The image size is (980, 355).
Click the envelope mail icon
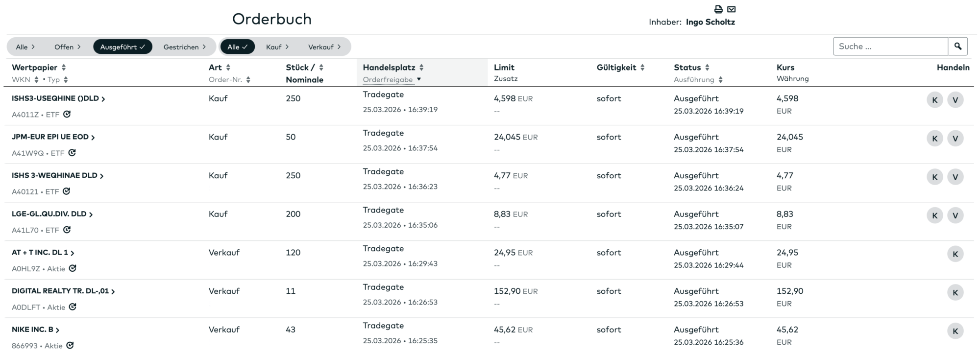click(x=732, y=9)
